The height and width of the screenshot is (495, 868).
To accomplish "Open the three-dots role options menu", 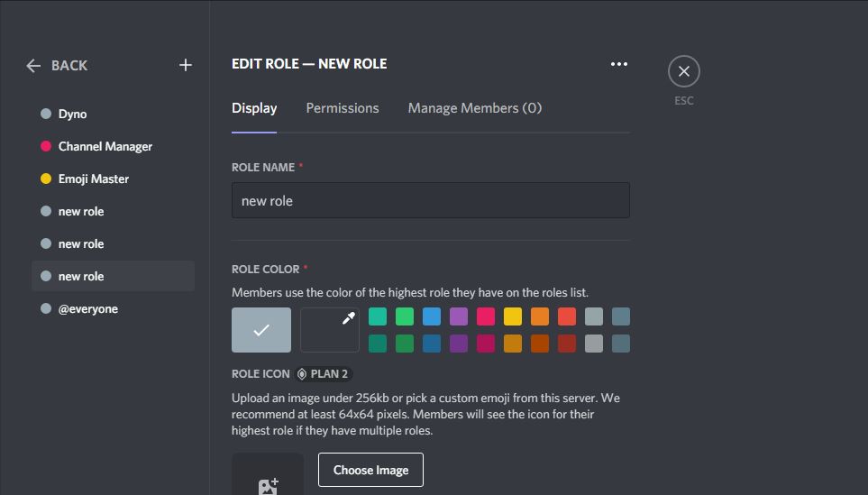I will click(x=619, y=64).
